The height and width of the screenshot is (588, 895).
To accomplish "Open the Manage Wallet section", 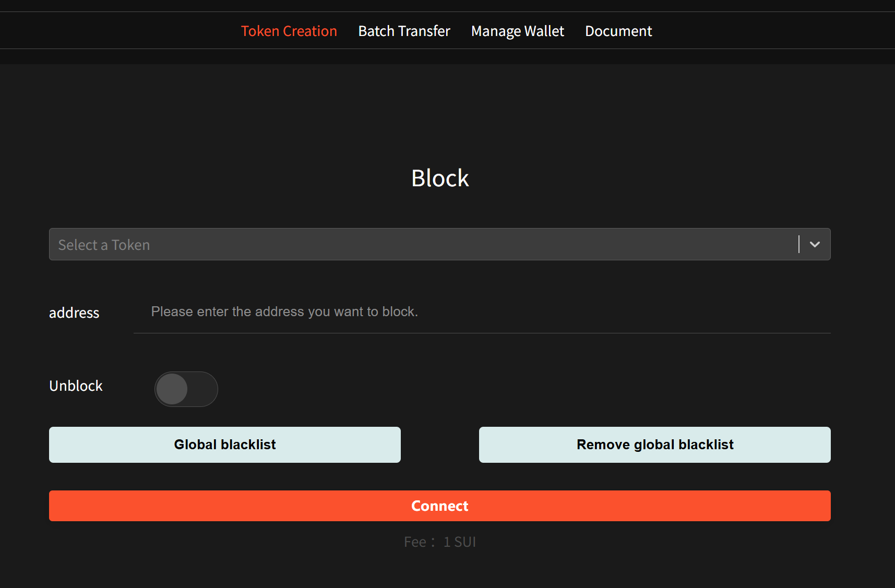I will 517,31.
